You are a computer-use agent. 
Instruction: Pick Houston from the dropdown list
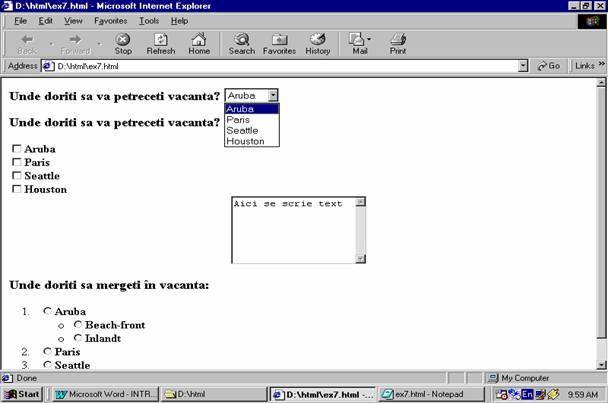click(245, 141)
